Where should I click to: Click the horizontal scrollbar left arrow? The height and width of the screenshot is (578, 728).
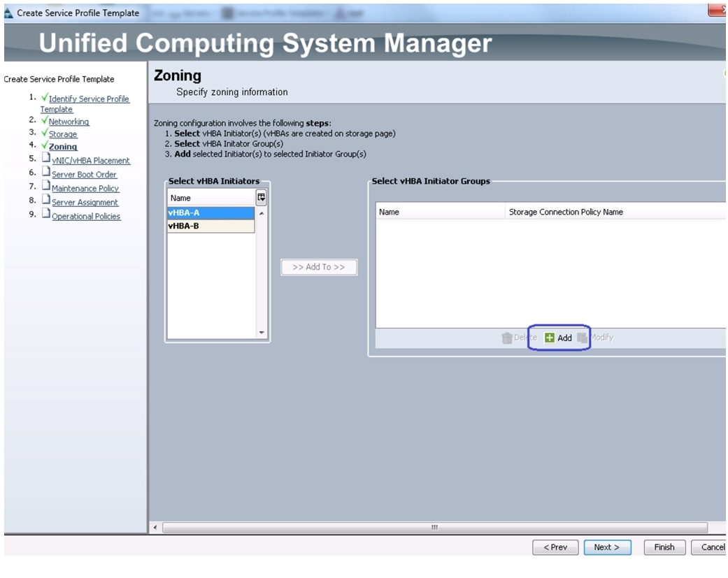155,528
